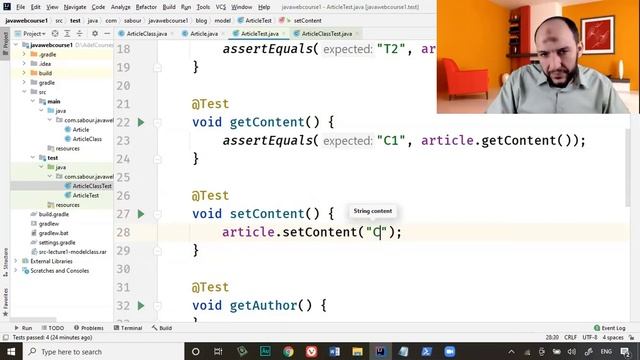The width and height of the screenshot is (640, 360).
Task: Open Project panel settings gear
Action: 95,33
